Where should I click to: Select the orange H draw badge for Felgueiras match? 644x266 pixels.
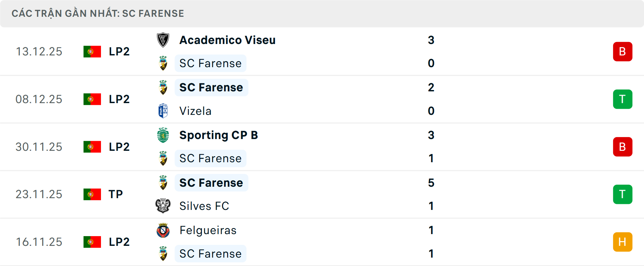point(623,242)
